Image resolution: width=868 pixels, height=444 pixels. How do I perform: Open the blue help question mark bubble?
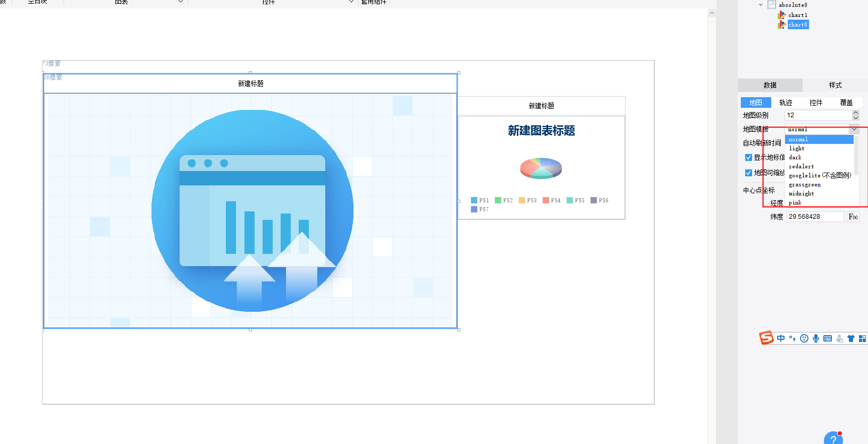click(x=833, y=438)
